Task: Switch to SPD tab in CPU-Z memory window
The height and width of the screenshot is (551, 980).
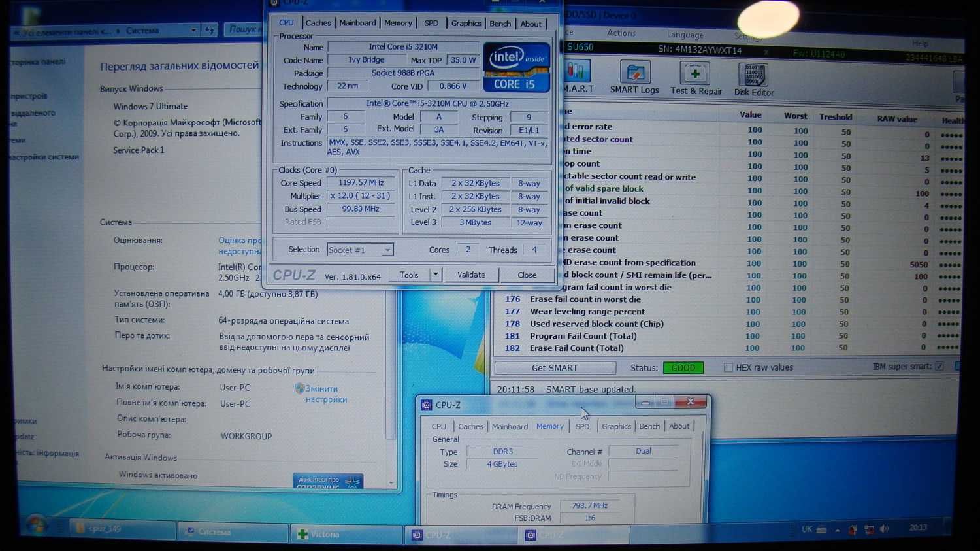Action: coord(582,426)
